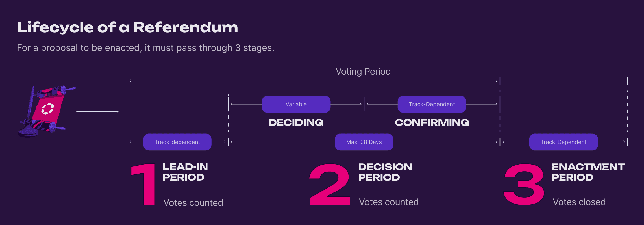This screenshot has height=225, width=644.
Task: Click Votes counted under Lead-in Period
Action: click(193, 203)
